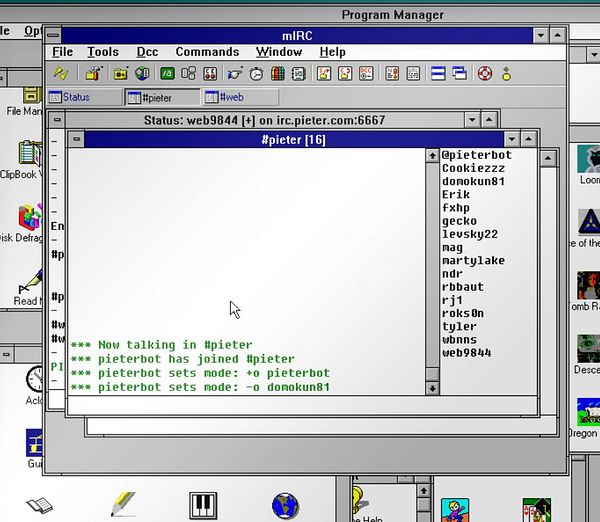Click the DCC Chat icon
Image resolution: width=600 pixels, height=522 pixels.
[345, 73]
